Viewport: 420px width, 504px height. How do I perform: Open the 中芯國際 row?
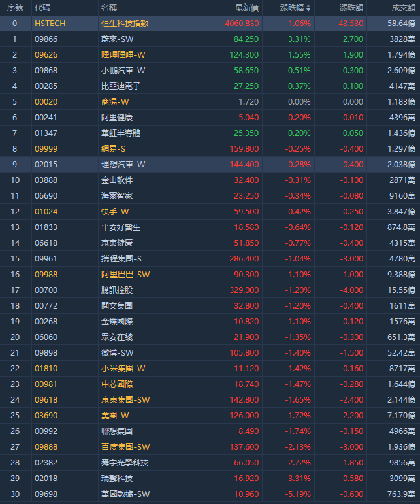(x=210, y=384)
